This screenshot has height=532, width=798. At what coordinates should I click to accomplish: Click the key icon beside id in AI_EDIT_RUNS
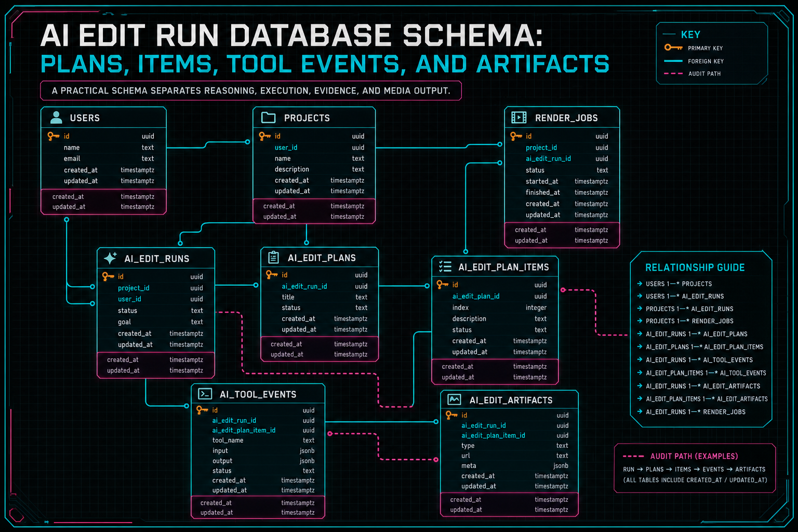[108, 276]
